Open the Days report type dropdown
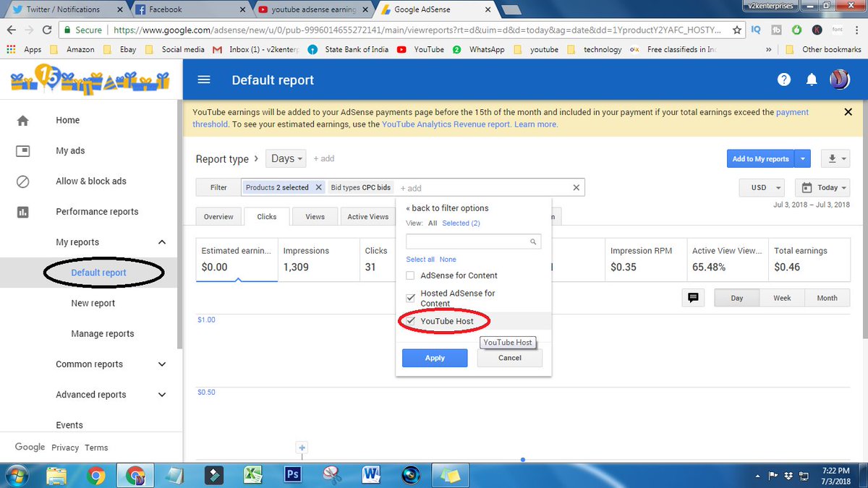The width and height of the screenshot is (868, 488). 286,158
